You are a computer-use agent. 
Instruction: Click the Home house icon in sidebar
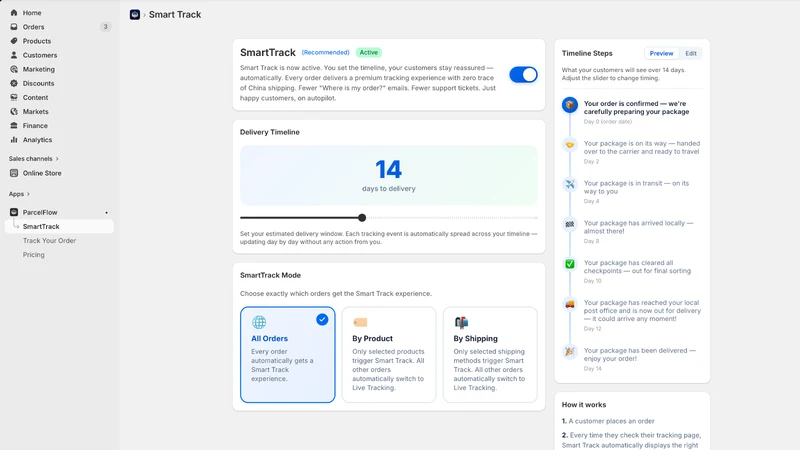pyautogui.click(x=14, y=13)
